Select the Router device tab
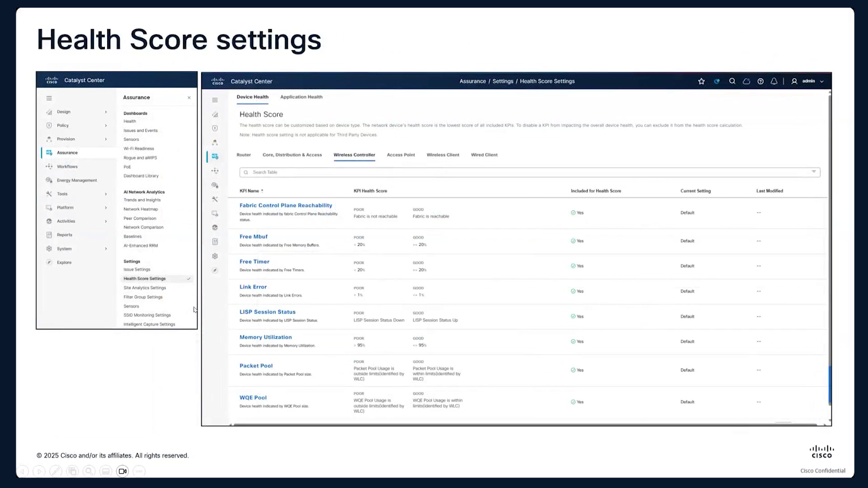The height and width of the screenshot is (488, 868). pos(244,155)
